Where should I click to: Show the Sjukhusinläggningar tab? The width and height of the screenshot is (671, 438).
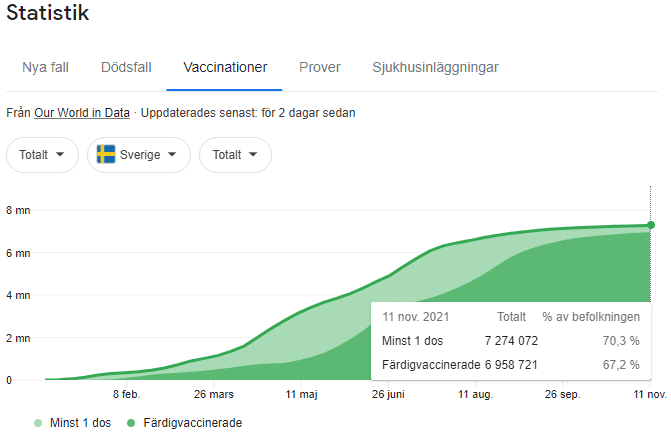[435, 68]
